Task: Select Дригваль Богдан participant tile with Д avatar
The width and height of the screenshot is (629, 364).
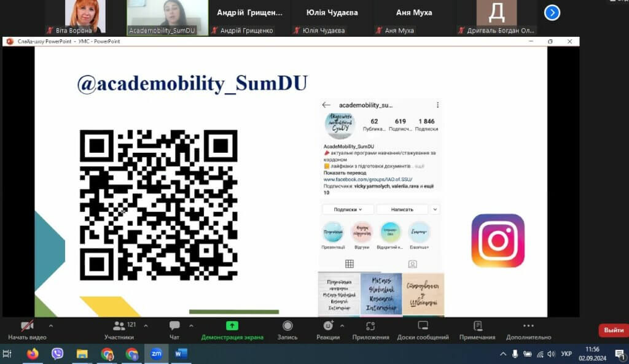Action: pyautogui.click(x=496, y=18)
